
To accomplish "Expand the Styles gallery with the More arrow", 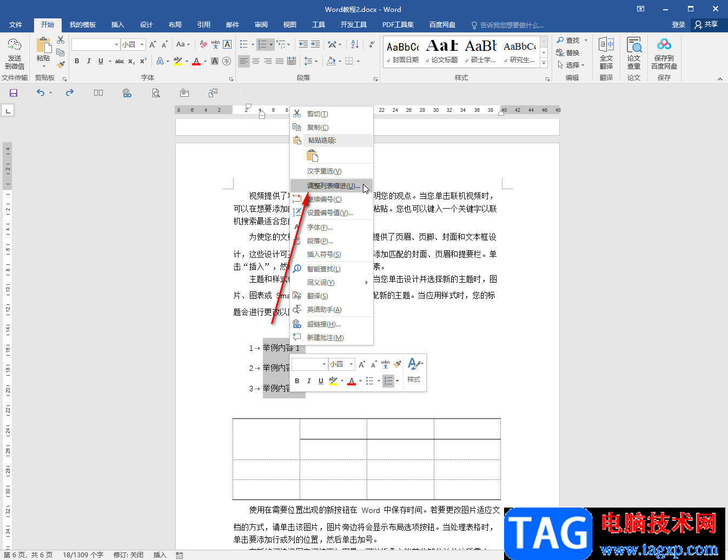I will [544, 63].
